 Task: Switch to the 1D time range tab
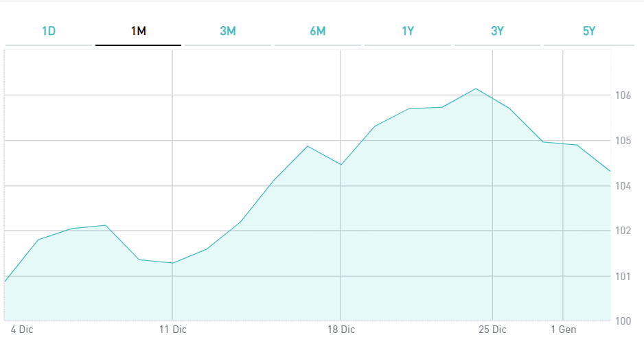coord(49,32)
